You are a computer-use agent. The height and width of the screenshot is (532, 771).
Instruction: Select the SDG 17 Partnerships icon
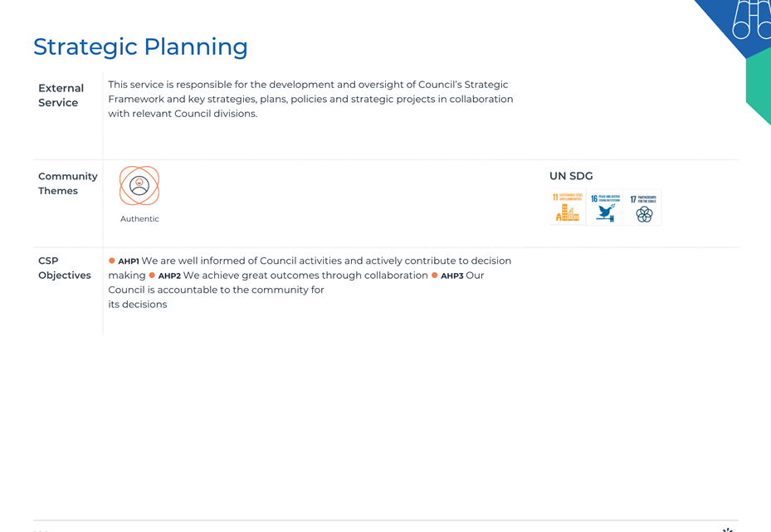click(643, 207)
